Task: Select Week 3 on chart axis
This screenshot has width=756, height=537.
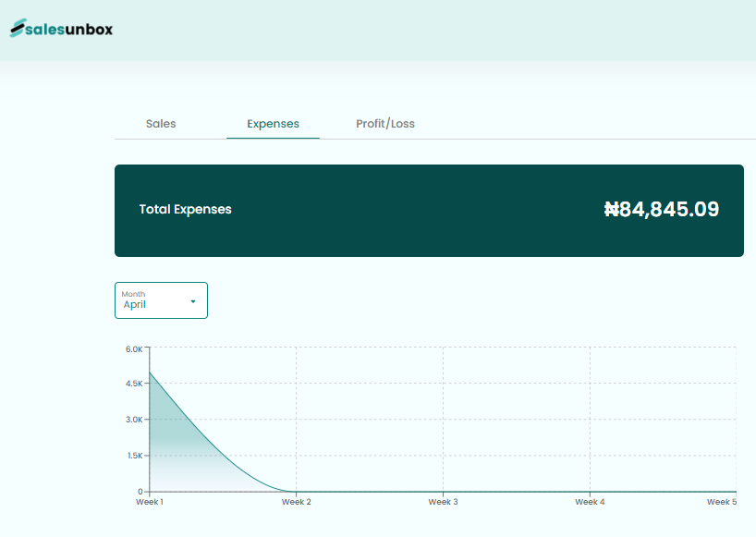Action: point(443,502)
